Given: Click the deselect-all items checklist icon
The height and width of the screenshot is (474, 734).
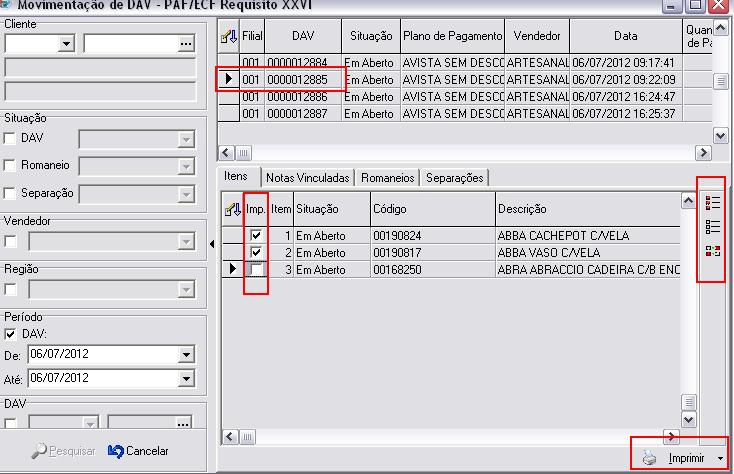Looking at the screenshot, I should 713,226.
